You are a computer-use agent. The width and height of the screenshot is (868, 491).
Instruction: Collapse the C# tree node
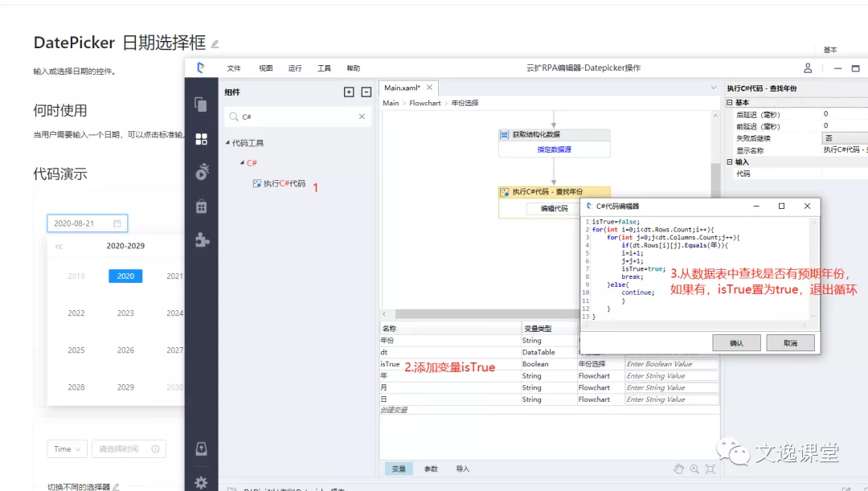click(x=242, y=163)
